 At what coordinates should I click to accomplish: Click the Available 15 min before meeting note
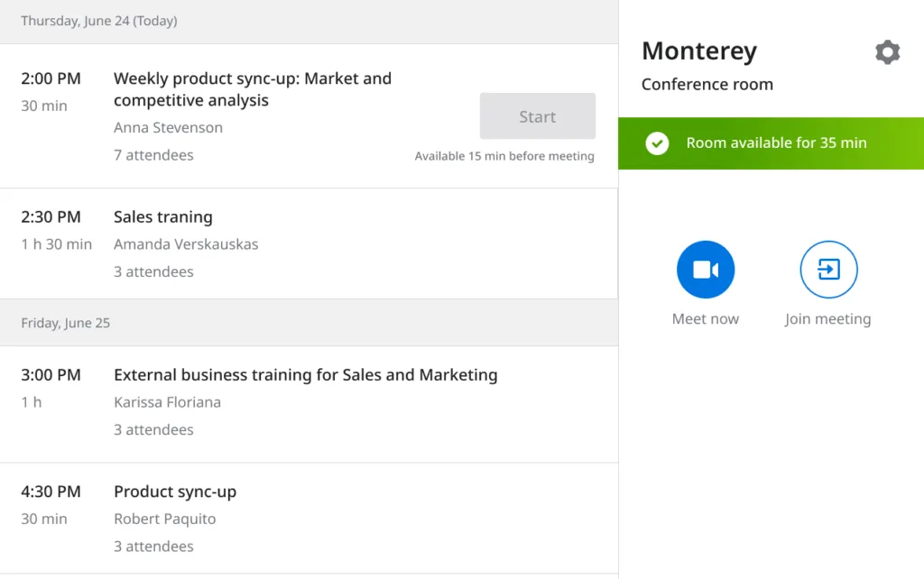504,156
